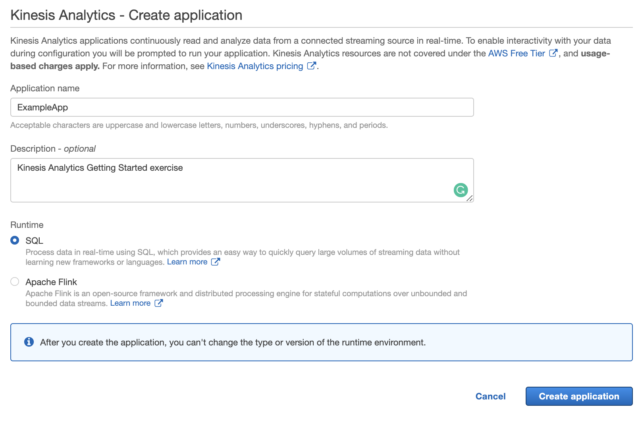This screenshot has width=640, height=428.
Task: Focus the Application name field with ExampleApp
Action: (242, 107)
